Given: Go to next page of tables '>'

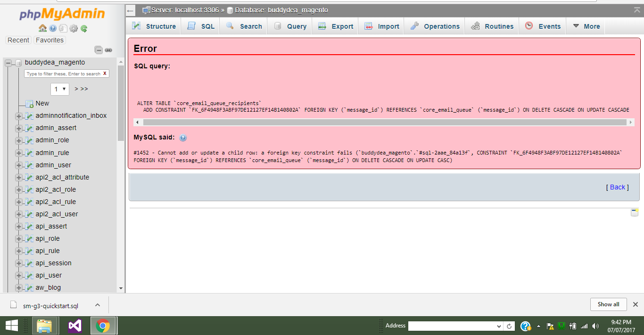Looking at the screenshot, I should (76, 89).
